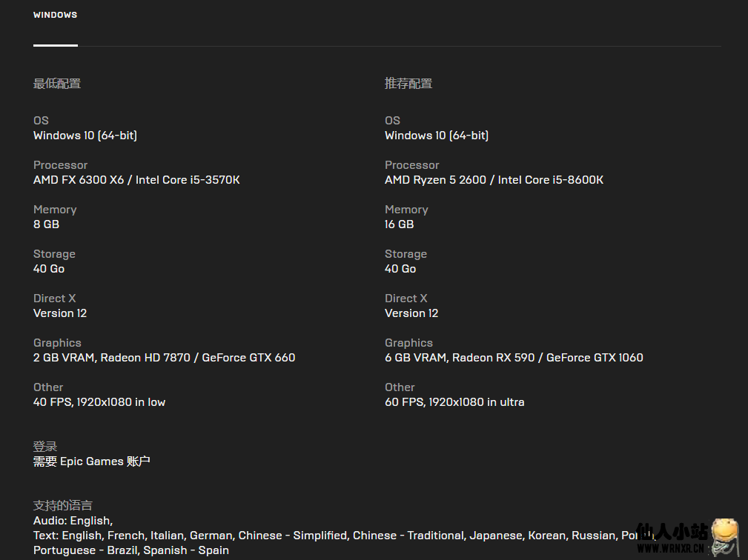Click the line starting "Text: English, French"
Viewport: 748px width, 560px height.
(x=343, y=536)
